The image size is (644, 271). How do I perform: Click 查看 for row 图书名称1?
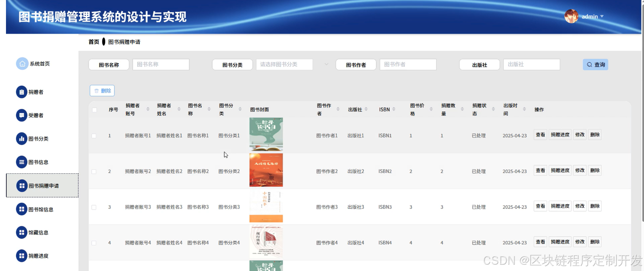[x=540, y=135]
